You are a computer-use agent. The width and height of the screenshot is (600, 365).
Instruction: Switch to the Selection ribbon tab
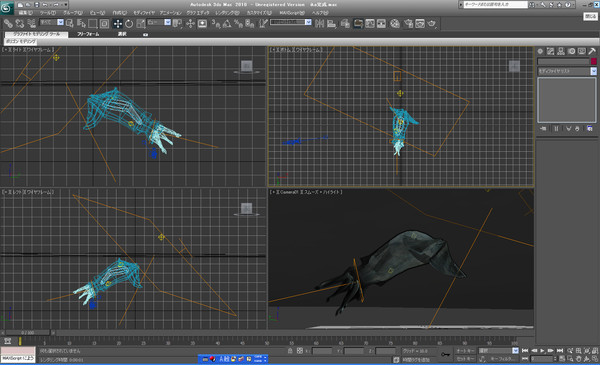pyautogui.click(x=122, y=34)
